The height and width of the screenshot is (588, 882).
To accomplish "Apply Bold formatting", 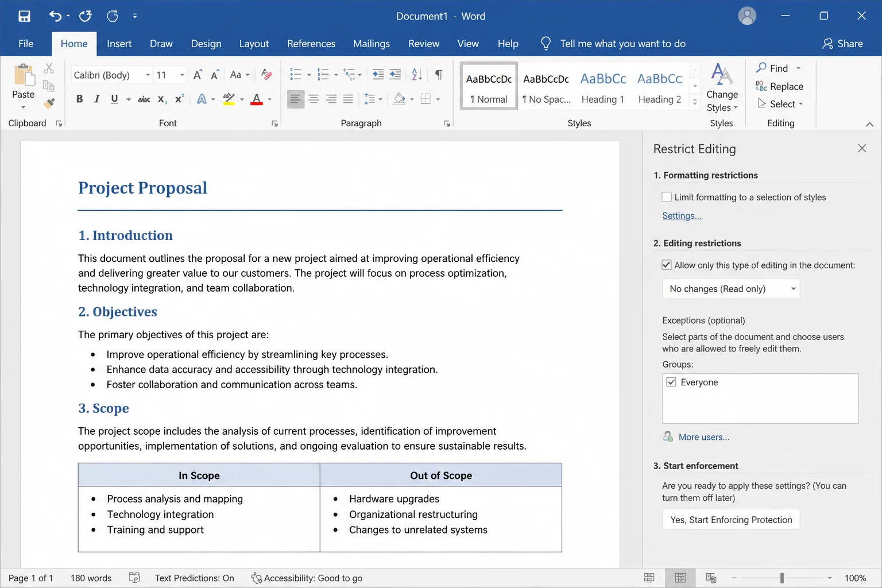I will tap(79, 99).
